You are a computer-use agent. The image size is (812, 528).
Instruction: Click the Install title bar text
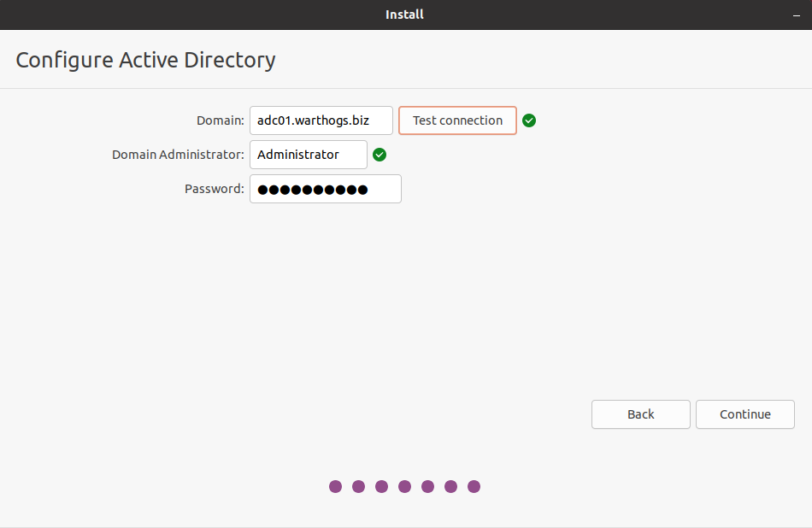click(405, 15)
